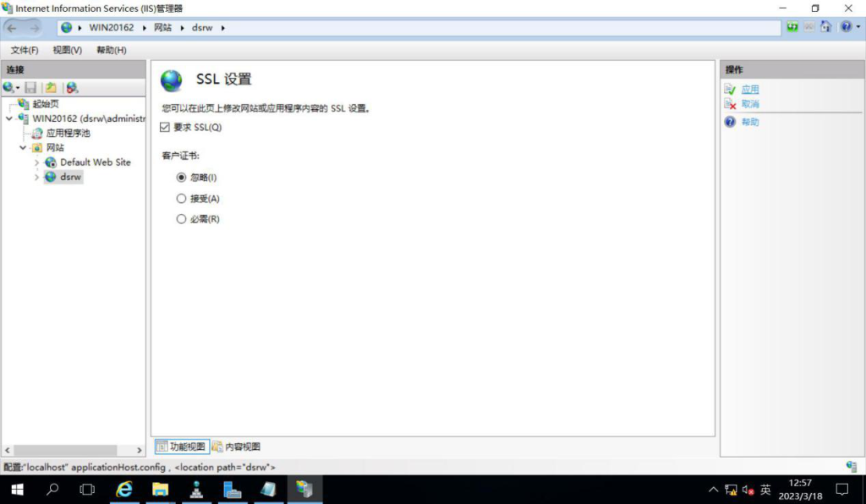Open the 文件(F) menu
Screen dimensions: 866x504
(25, 50)
